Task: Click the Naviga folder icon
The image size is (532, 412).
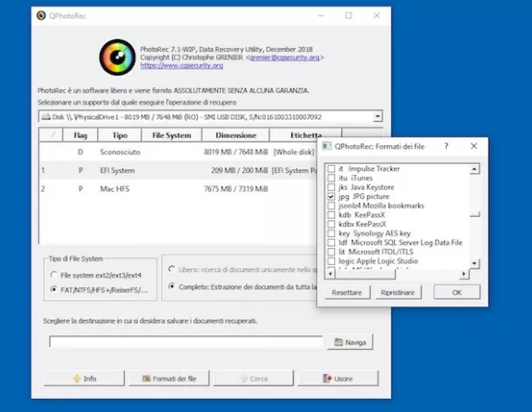Action: click(x=339, y=342)
